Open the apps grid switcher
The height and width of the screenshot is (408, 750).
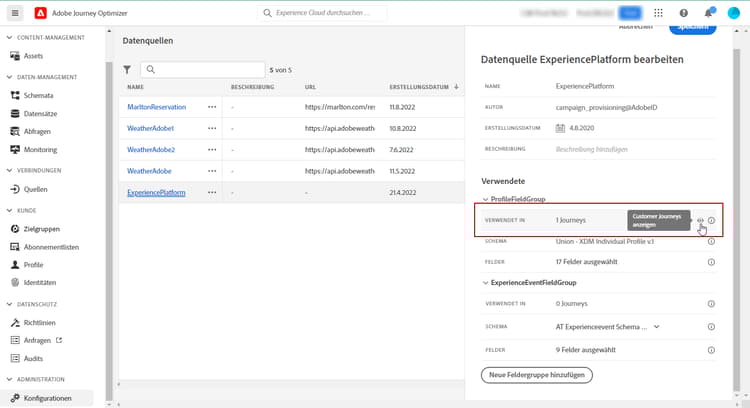(x=659, y=13)
